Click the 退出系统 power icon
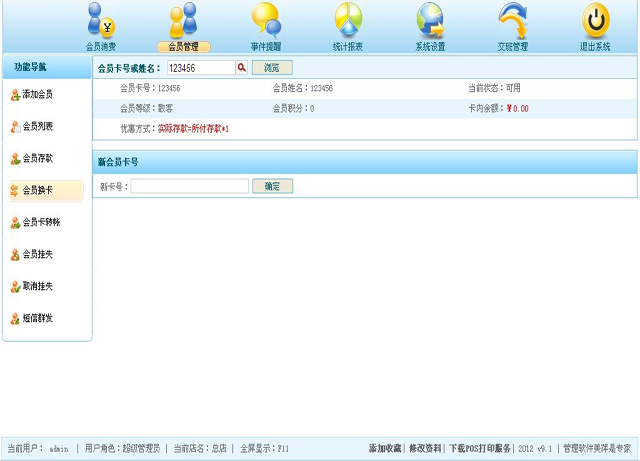The width and height of the screenshot is (640, 461). tap(596, 20)
